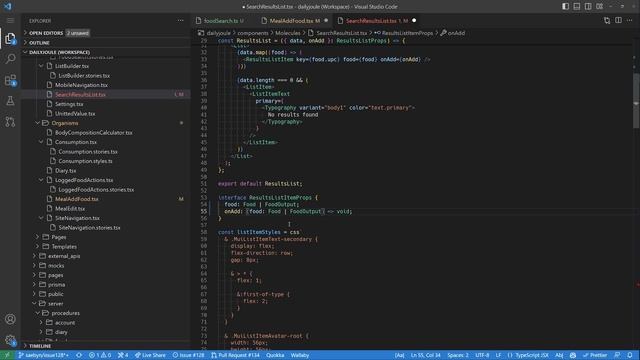This screenshot has height=360, width=640.
Task: Open the Extensions view in activity bar
Action: [x=10, y=80]
